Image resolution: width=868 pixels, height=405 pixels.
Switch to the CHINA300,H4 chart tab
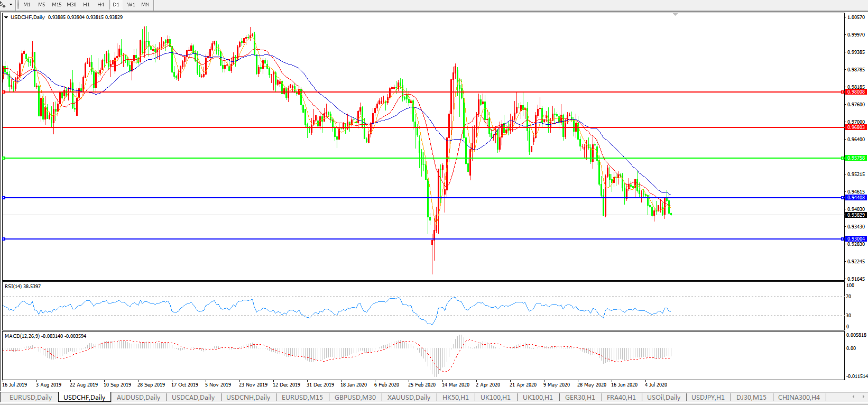pos(799,397)
